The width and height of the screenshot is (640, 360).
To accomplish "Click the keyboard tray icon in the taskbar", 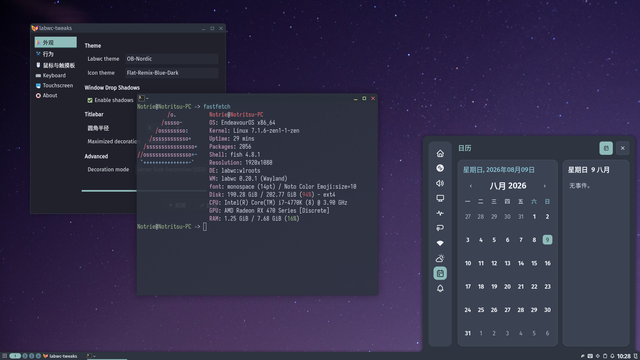I will coord(590,356).
